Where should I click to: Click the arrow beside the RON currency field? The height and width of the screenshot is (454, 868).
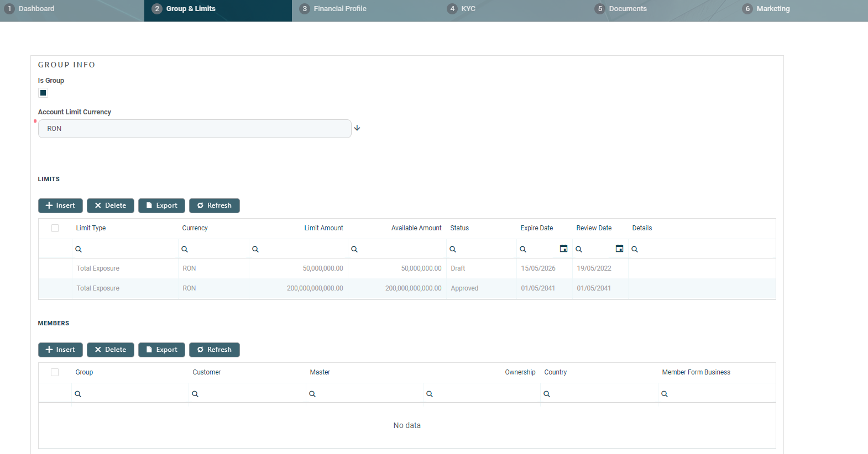pos(357,128)
